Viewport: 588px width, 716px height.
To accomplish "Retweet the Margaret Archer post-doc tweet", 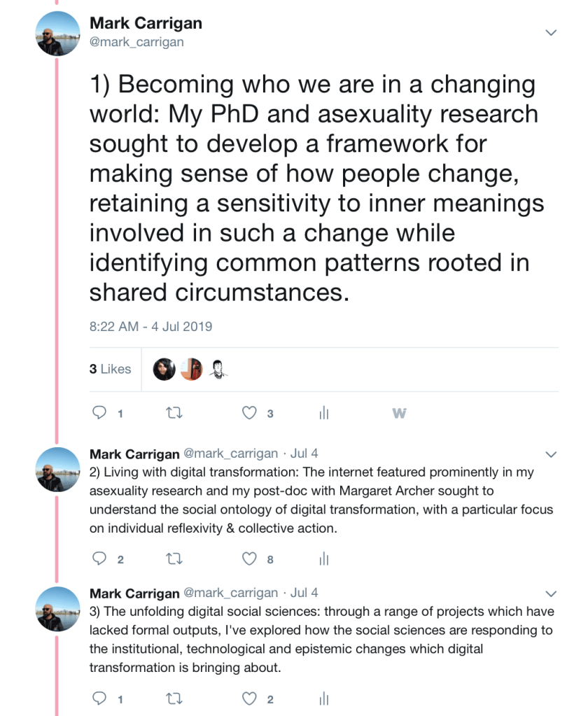I will (x=174, y=559).
